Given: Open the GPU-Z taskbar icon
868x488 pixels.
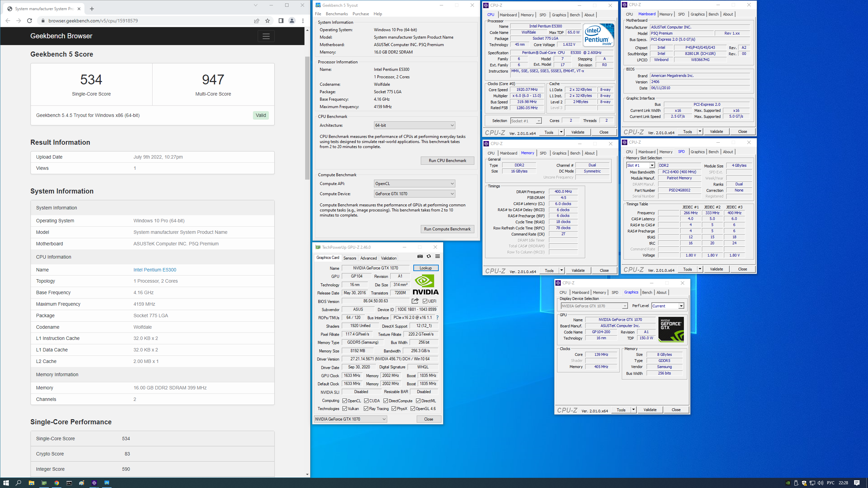Looking at the screenshot, I should tap(44, 483).
